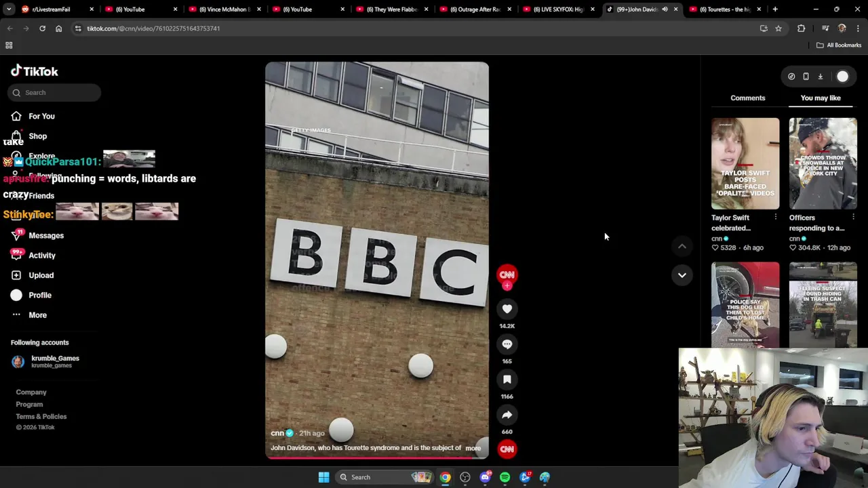The image size is (868, 488).
Task: Open options for Taylor Swift celebrated video
Action: click(775, 217)
